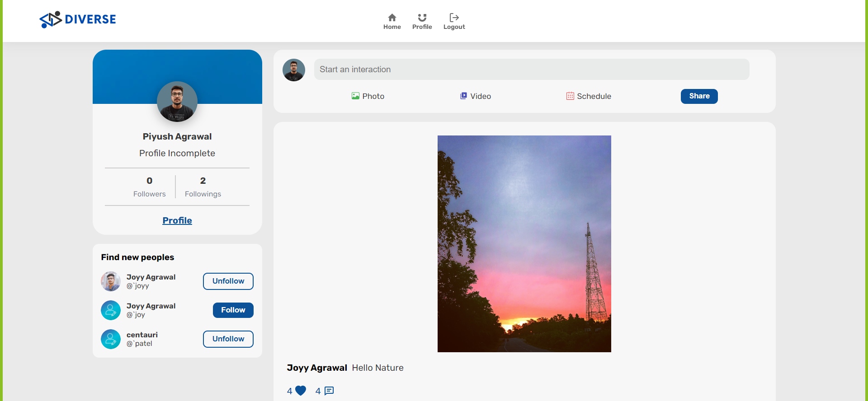The image size is (868, 401).
Task: Open avatar of Joyy Agrawal @joy
Action: pos(111,310)
